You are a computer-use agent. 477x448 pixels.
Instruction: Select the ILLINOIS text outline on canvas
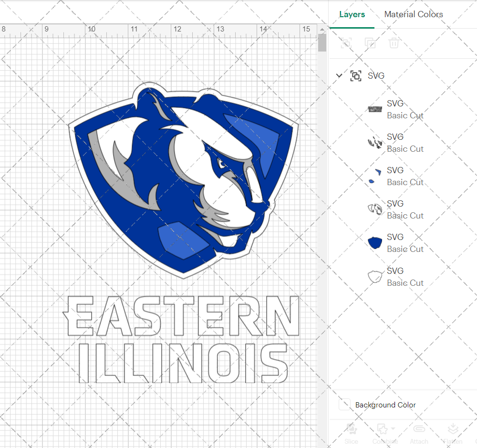click(x=183, y=363)
